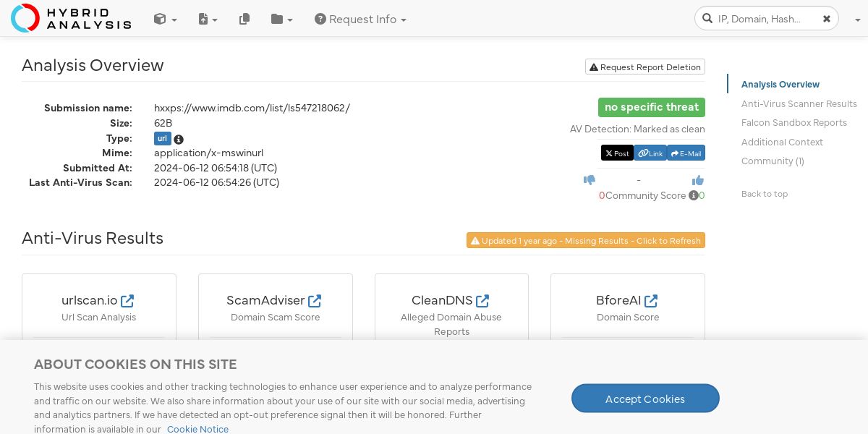Share report via X Post button

pos(617,153)
